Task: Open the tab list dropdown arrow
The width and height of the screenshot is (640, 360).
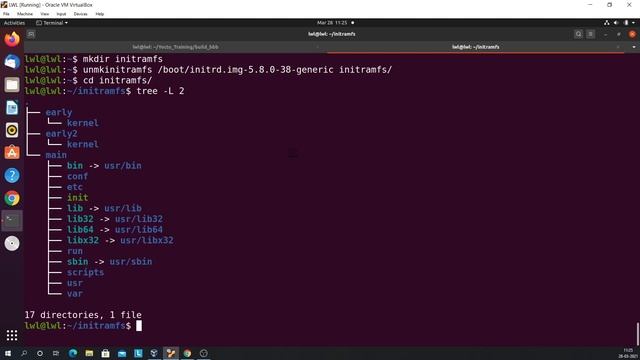Action: click(633, 47)
